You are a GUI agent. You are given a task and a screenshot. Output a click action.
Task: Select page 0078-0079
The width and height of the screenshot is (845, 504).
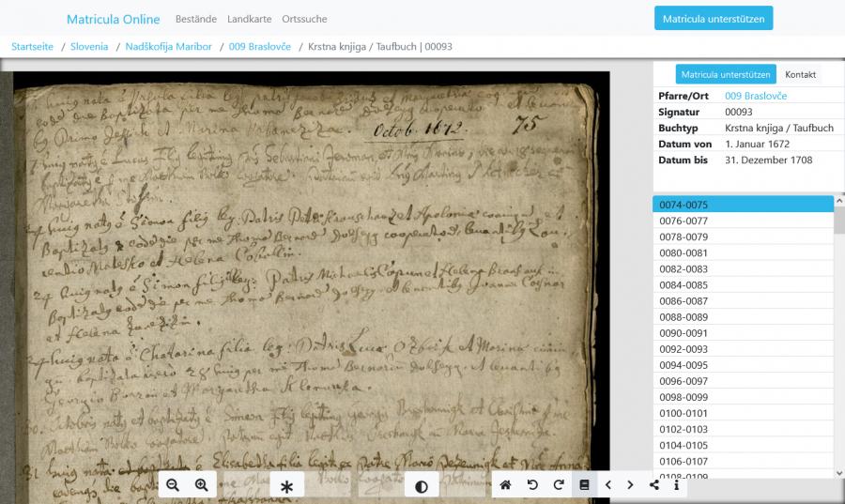click(x=744, y=237)
